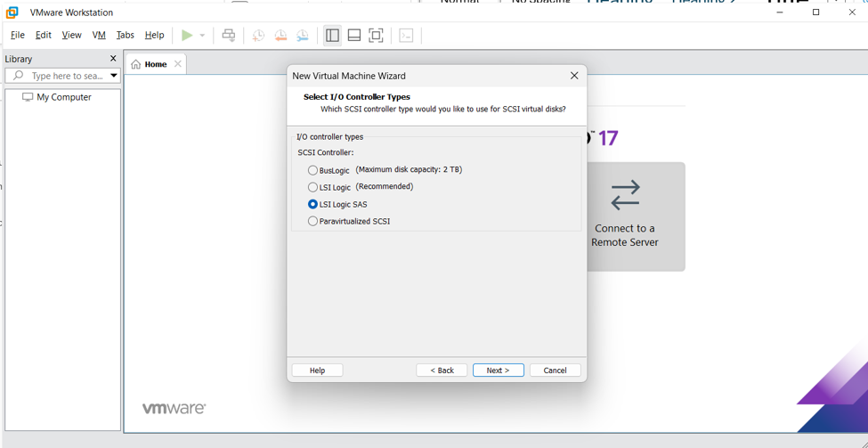This screenshot has height=448, width=868.
Task: Select the Paravirtualized SCSI radio button
Action: tap(312, 222)
